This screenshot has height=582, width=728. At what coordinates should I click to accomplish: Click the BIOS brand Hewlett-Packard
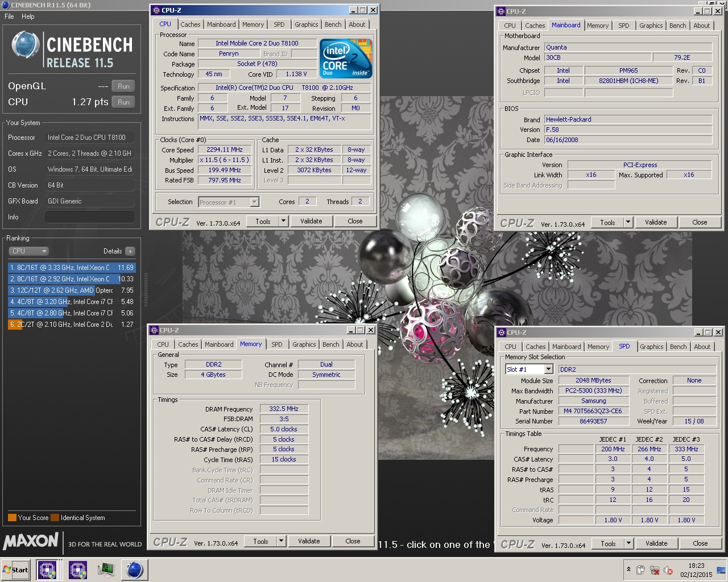pos(628,120)
